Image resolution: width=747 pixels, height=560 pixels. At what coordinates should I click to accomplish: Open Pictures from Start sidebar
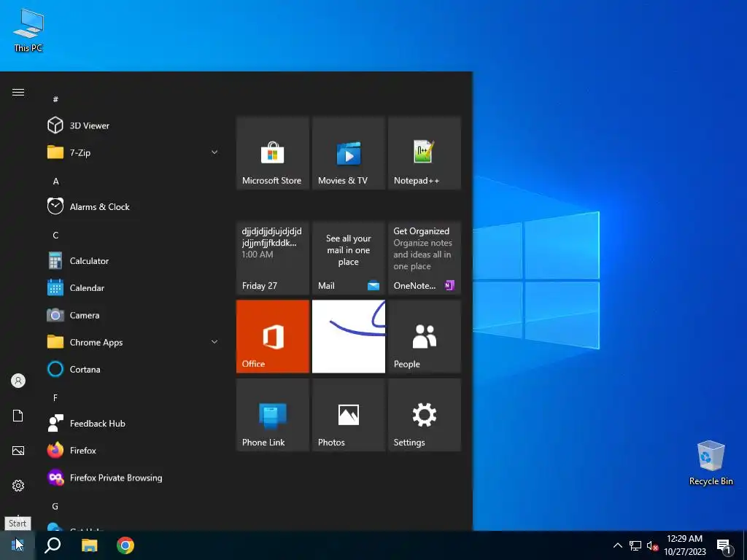click(18, 451)
